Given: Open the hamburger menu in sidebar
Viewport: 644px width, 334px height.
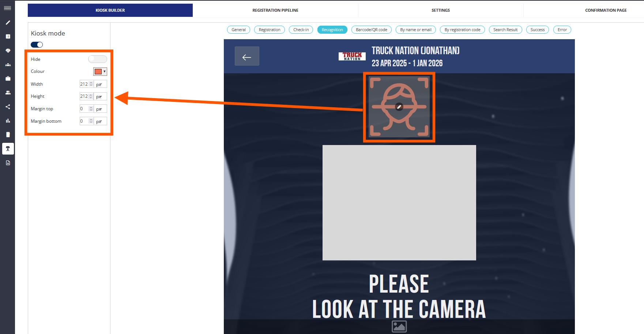Looking at the screenshot, I should [x=7, y=8].
